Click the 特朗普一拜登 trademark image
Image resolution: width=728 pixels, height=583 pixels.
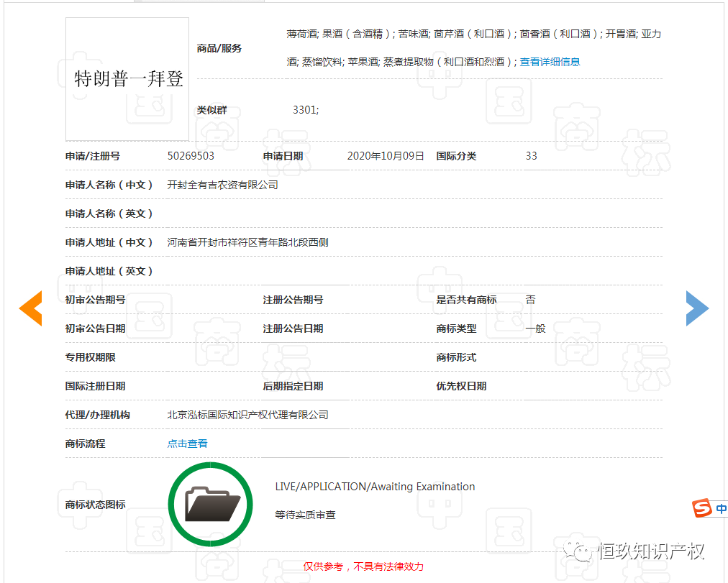[x=127, y=79]
